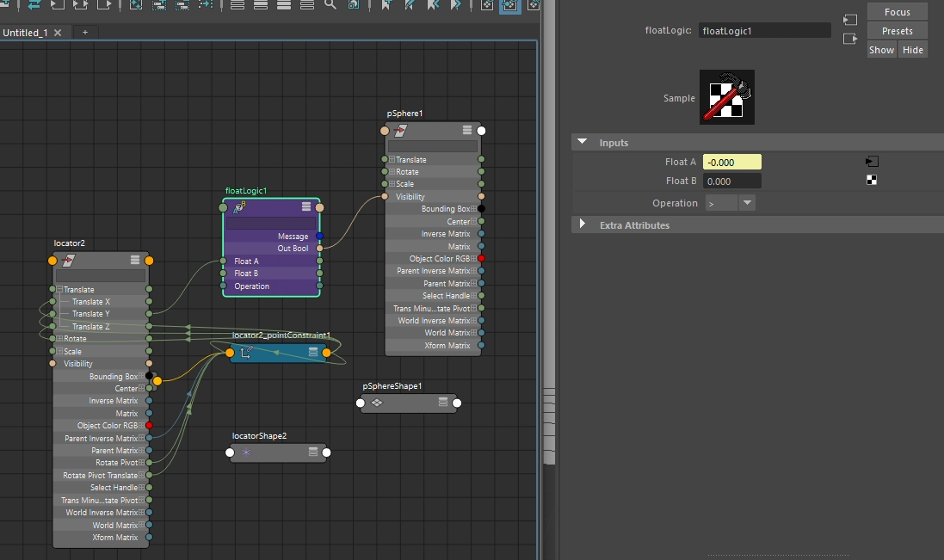This screenshot has height=560, width=944.
Task: Click Out Bool output port on floatLogic1
Action: (x=319, y=248)
